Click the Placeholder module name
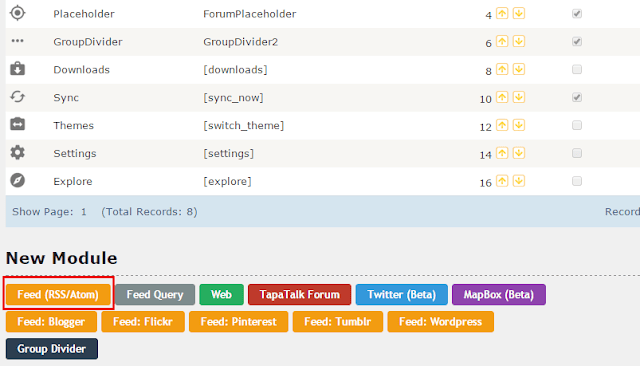The height and width of the screenshot is (366, 640). pos(84,14)
